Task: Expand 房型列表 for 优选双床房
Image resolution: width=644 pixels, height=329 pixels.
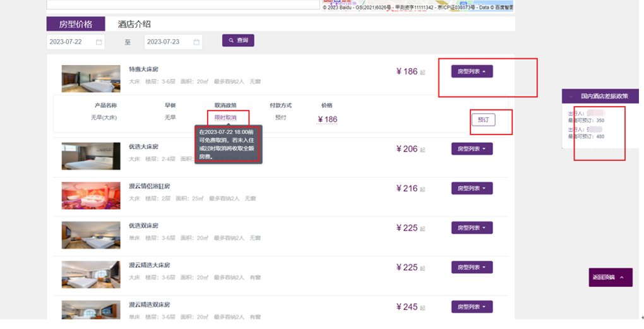Action: tap(472, 227)
